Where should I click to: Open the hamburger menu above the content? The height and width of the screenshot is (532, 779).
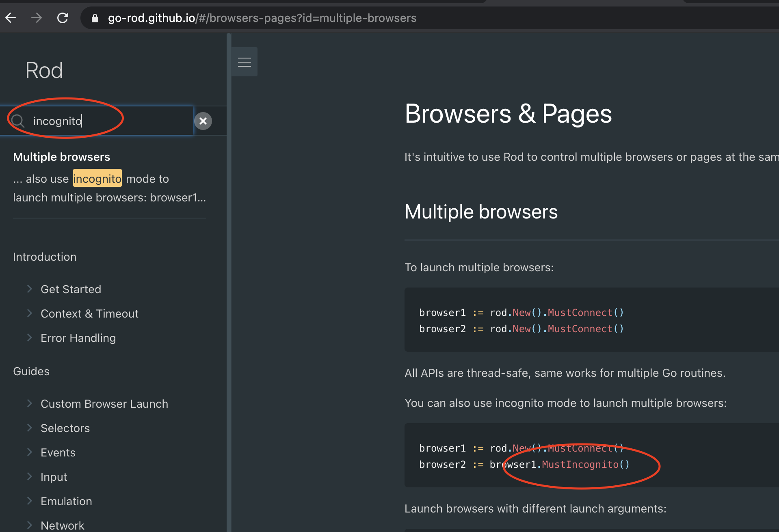(x=244, y=62)
